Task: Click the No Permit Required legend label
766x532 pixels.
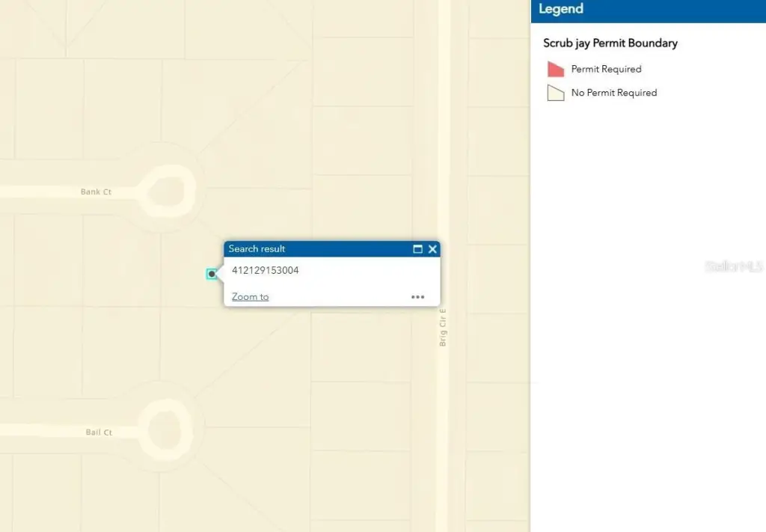Action: 613,93
